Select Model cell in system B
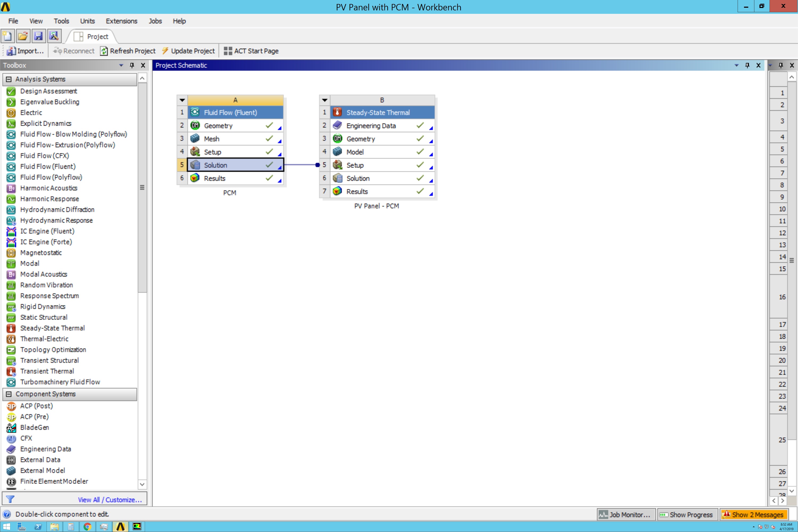 tap(383, 152)
